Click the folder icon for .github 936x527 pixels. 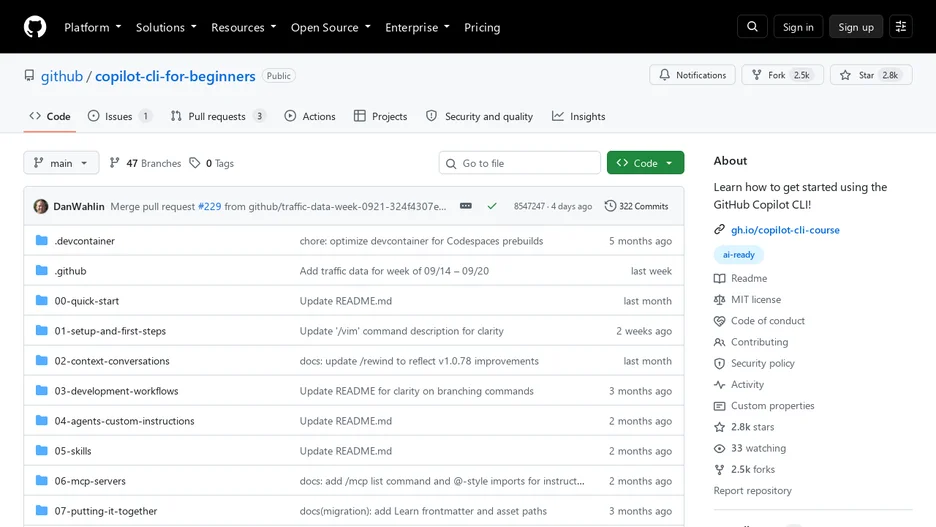click(x=41, y=270)
